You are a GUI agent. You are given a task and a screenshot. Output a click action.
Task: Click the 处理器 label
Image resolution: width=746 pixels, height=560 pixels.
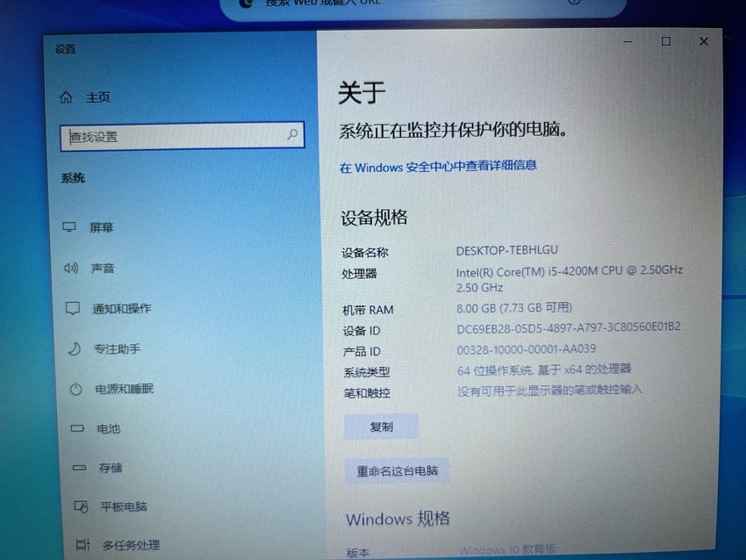(x=359, y=274)
